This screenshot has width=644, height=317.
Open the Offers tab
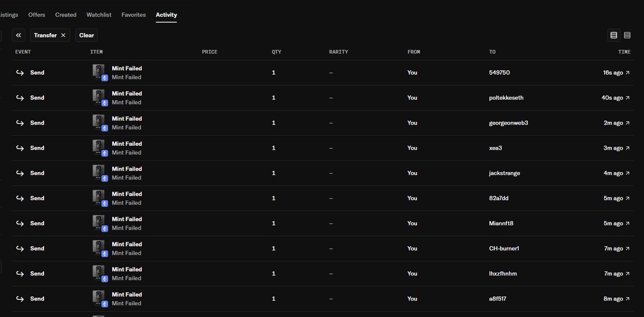36,15
